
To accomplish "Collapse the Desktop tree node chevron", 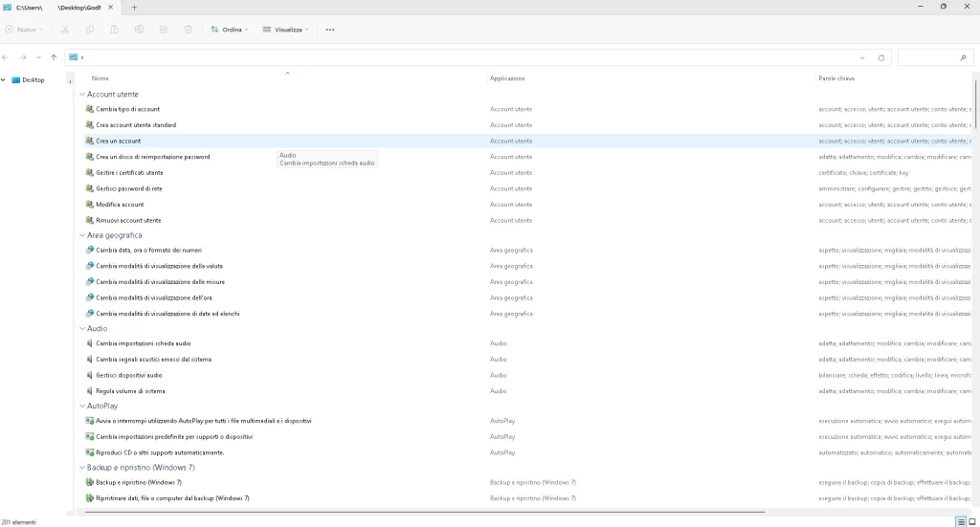I will pyautogui.click(x=3, y=80).
